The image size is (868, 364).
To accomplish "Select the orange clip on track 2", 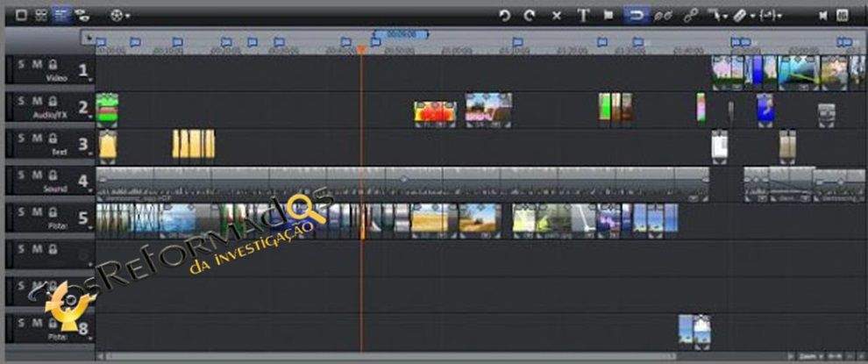I will 430,111.
